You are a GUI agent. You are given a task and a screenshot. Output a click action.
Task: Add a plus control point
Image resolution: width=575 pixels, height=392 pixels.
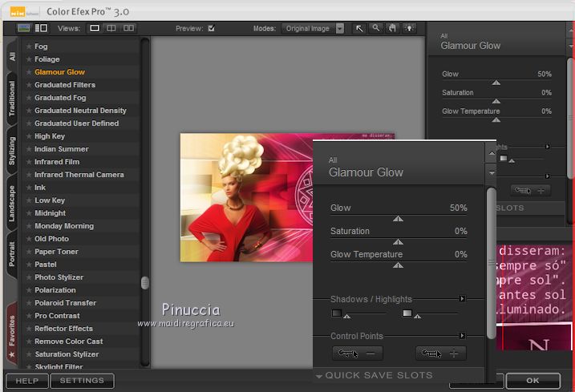[440, 354]
